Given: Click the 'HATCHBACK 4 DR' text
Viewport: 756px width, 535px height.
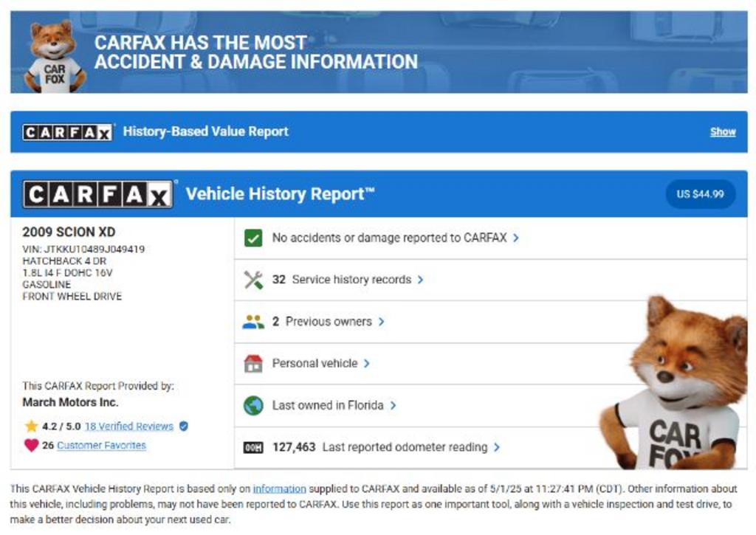Looking at the screenshot, I should tap(64, 261).
